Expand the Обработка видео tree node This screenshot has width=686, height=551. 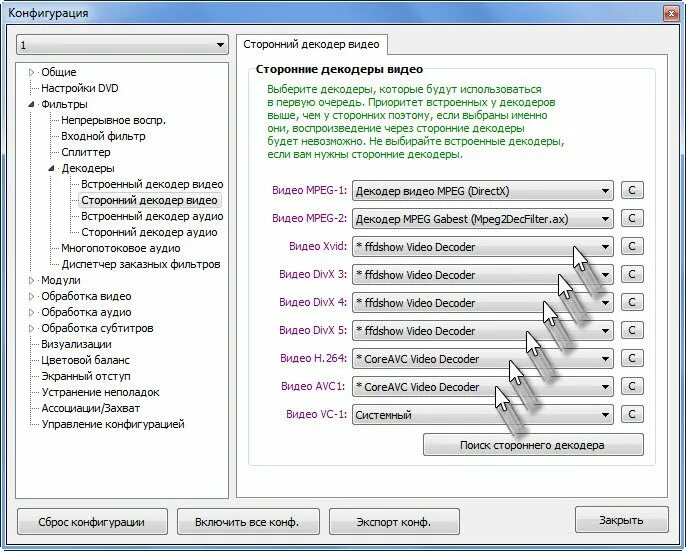click(31, 296)
